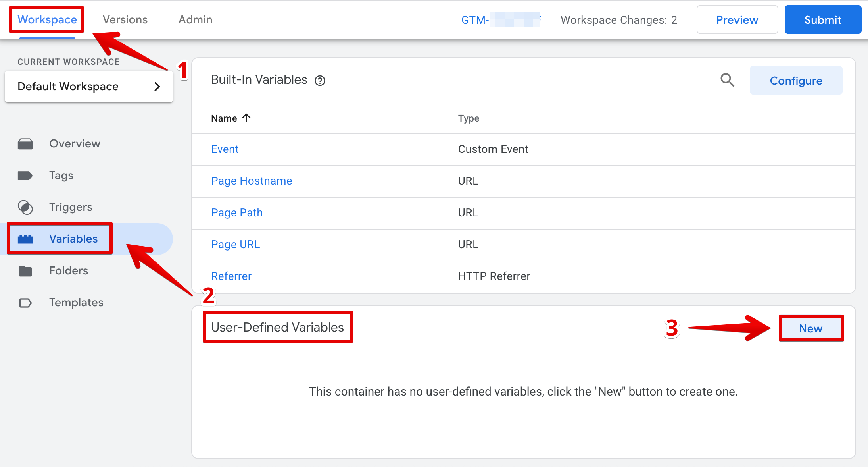Open the Page Hostname variable link

point(252,181)
